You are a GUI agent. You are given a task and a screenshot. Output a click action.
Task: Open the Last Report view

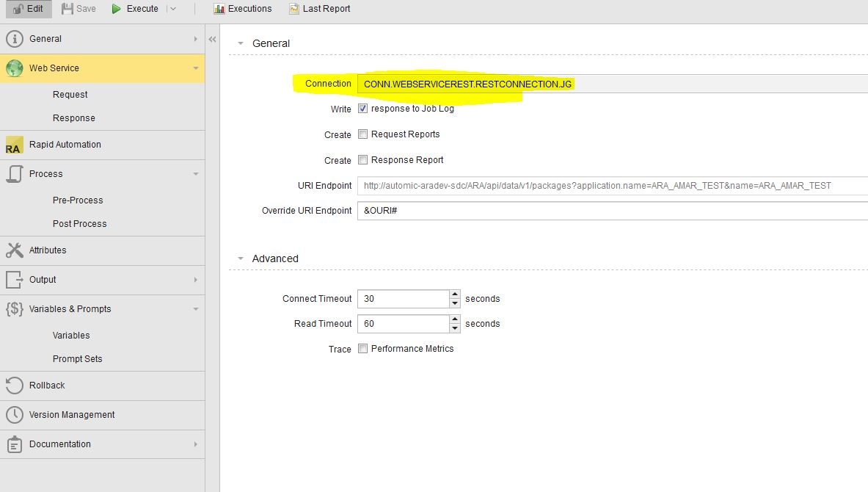[319, 9]
